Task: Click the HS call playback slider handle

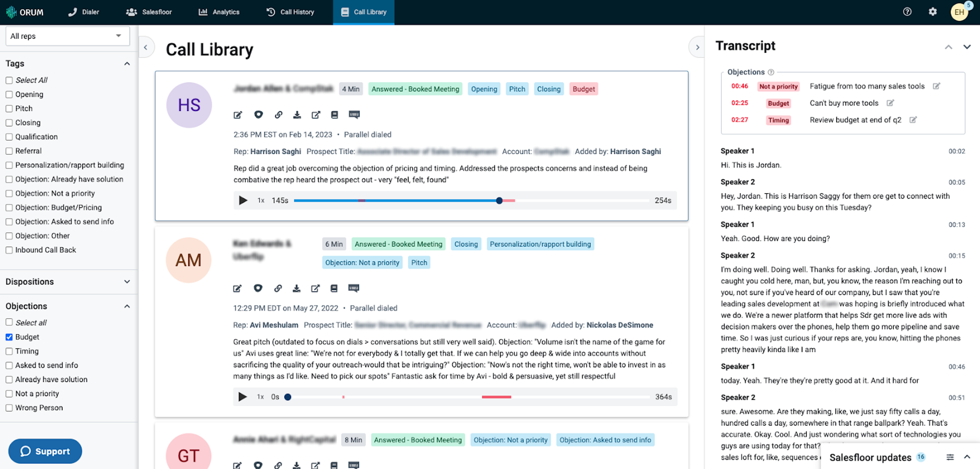Action: [499, 201]
